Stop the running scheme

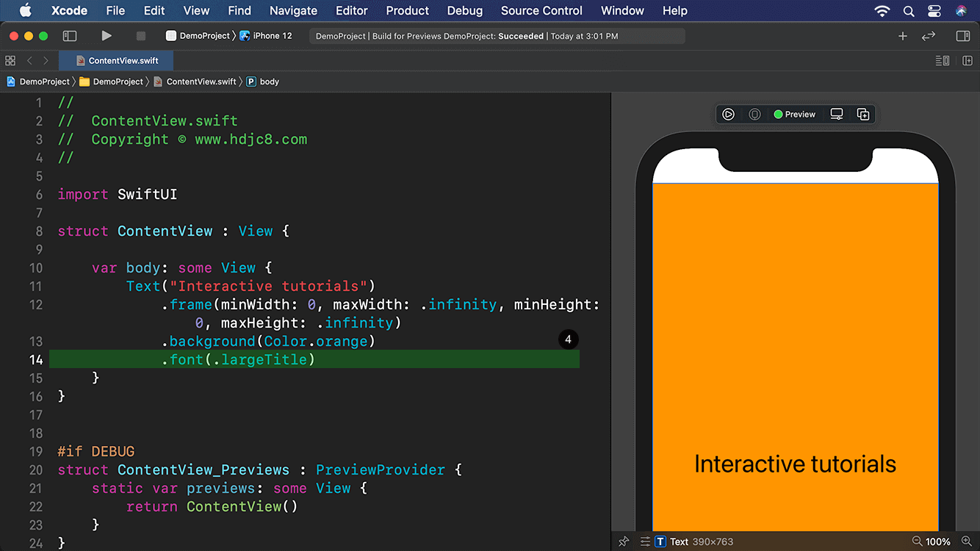141,36
